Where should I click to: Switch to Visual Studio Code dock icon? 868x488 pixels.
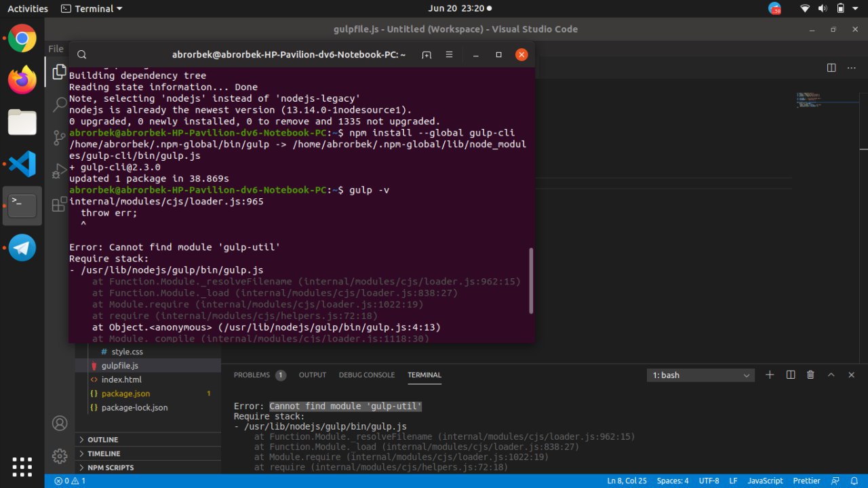(22, 164)
